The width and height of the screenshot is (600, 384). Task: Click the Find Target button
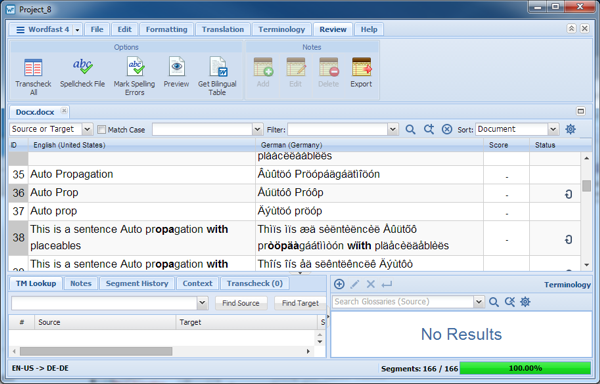300,303
